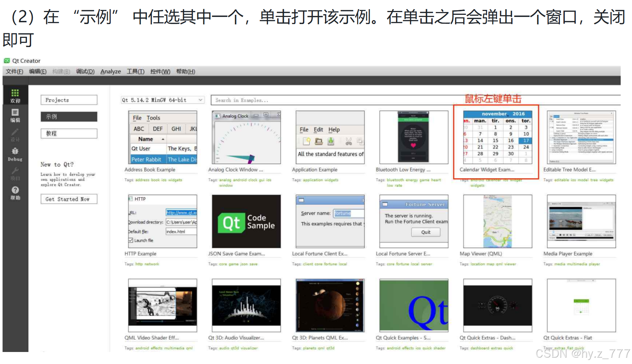
Task: Open the Design mode icon
Action: 15,135
